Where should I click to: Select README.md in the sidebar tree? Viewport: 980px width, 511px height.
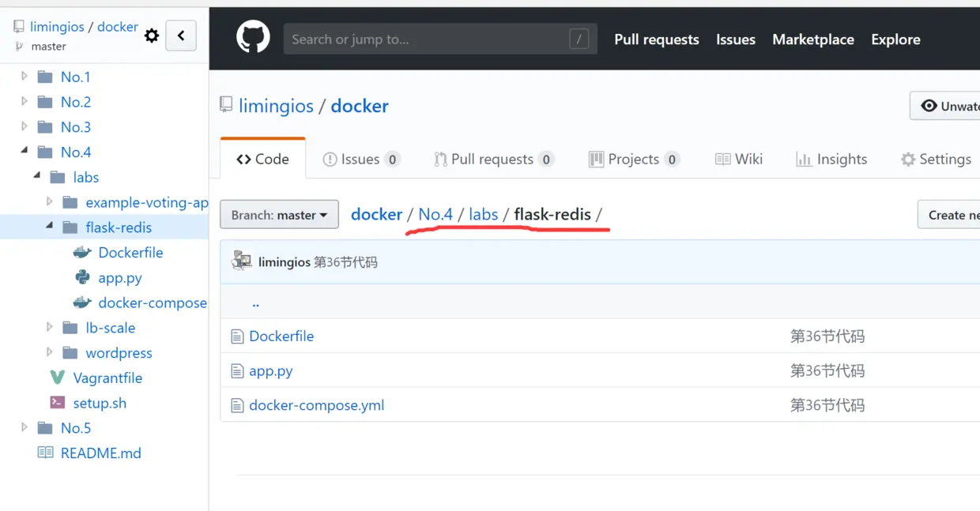(x=101, y=453)
